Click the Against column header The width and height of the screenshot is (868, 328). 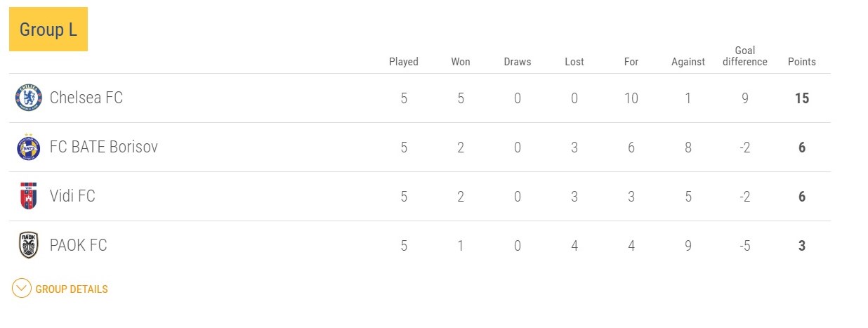pos(688,62)
